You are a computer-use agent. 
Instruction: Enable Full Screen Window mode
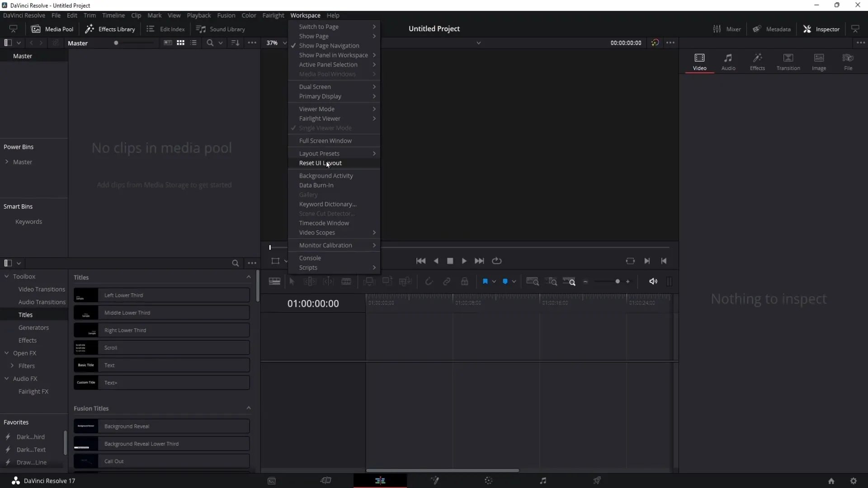click(x=325, y=141)
